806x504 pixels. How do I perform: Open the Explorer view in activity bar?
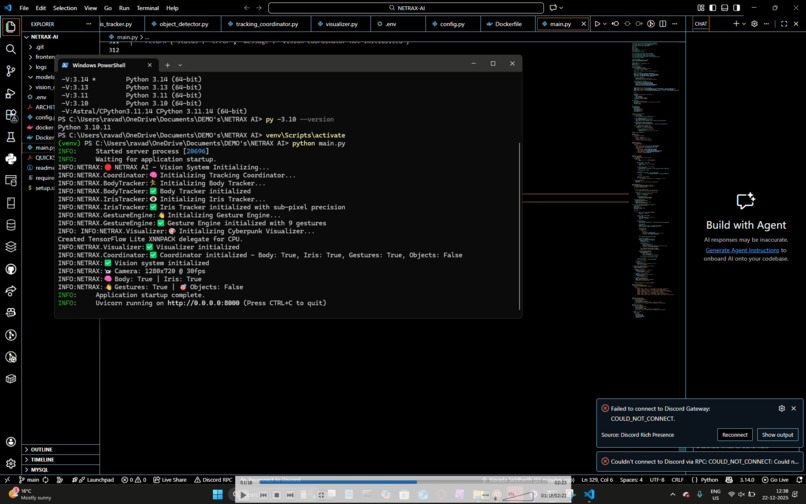click(10, 27)
